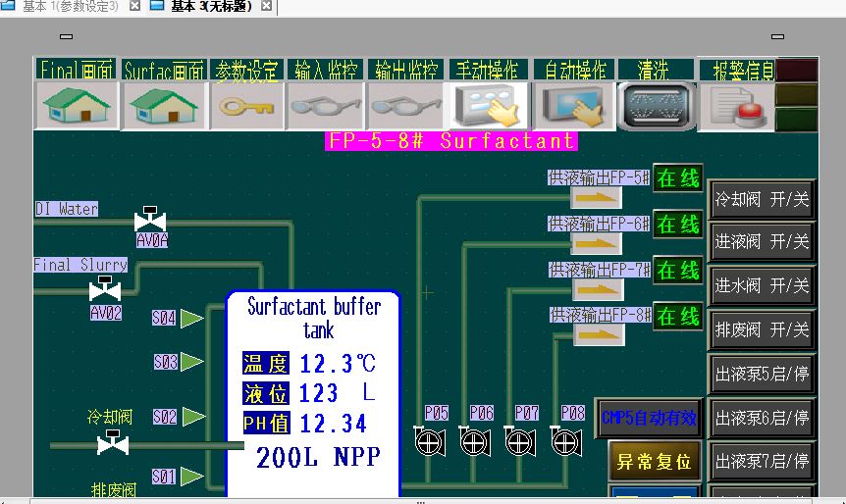Viewport: 846px width, 504px height.
Task: Open 手动操作 hand-panel icon
Action: pyautogui.click(x=489, y=105)
